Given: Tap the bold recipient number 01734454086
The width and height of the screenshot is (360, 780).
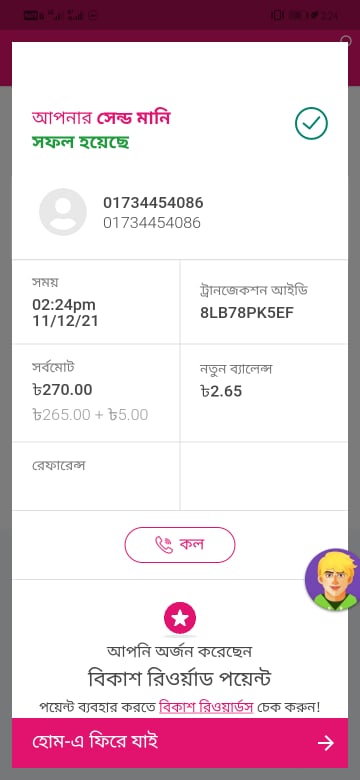Looking at the screenshot, I should tap(153, 203).
